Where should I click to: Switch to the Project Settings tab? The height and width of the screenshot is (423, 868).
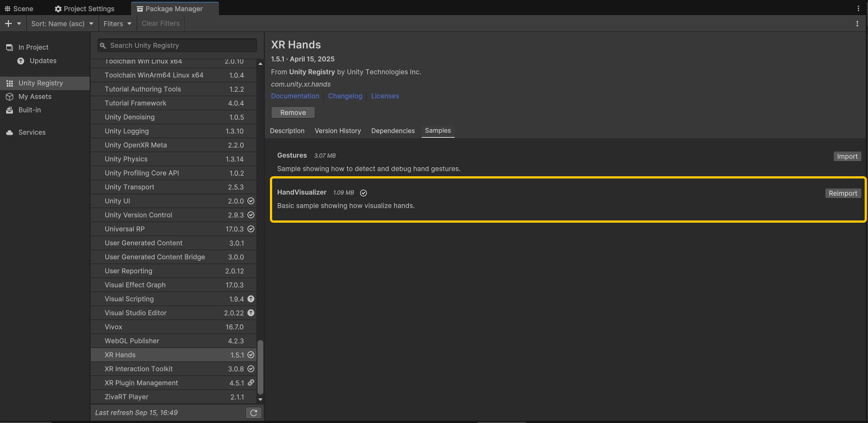coord(84,9)
